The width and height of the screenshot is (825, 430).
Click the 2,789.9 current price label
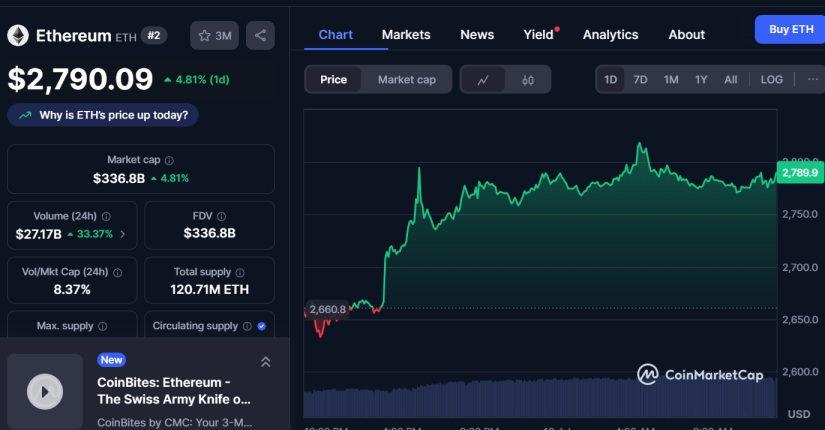pos(800,173)
